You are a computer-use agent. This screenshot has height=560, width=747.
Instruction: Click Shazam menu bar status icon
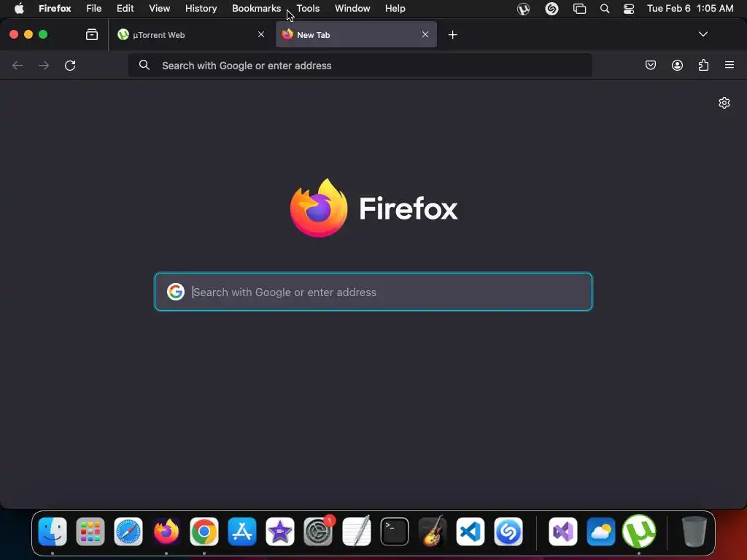coord(551,9)
